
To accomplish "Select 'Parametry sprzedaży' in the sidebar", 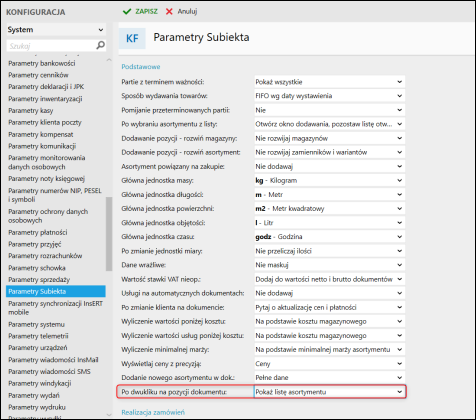I will pos(39,280).
